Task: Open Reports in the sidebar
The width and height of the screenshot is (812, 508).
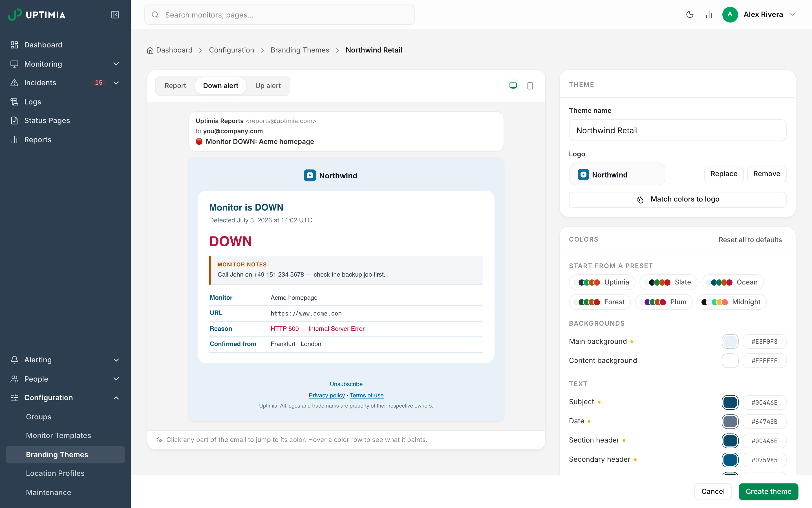Action: point(65,139)
